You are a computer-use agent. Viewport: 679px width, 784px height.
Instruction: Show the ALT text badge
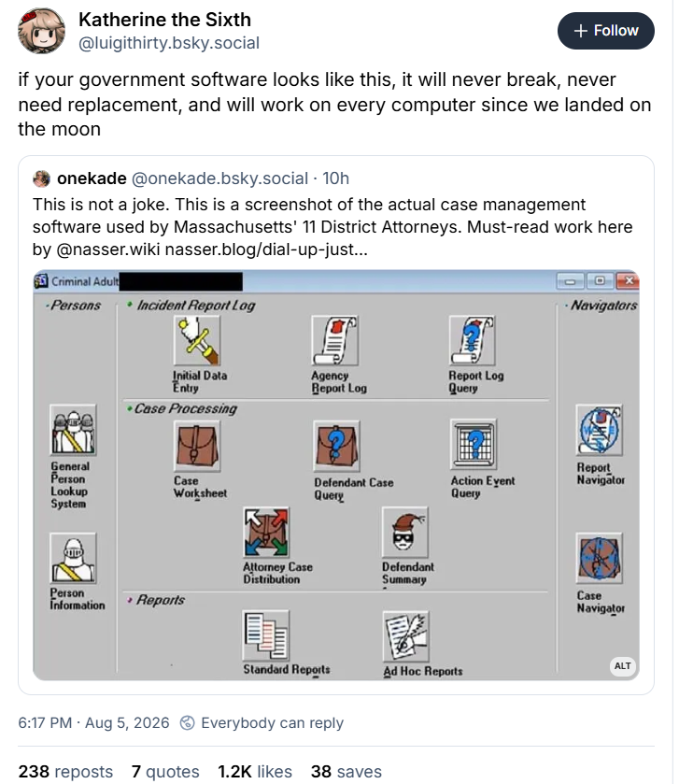pos(622,666)
